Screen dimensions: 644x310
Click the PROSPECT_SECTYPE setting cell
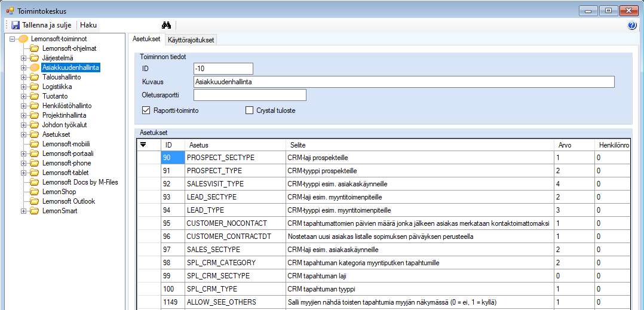235,157
